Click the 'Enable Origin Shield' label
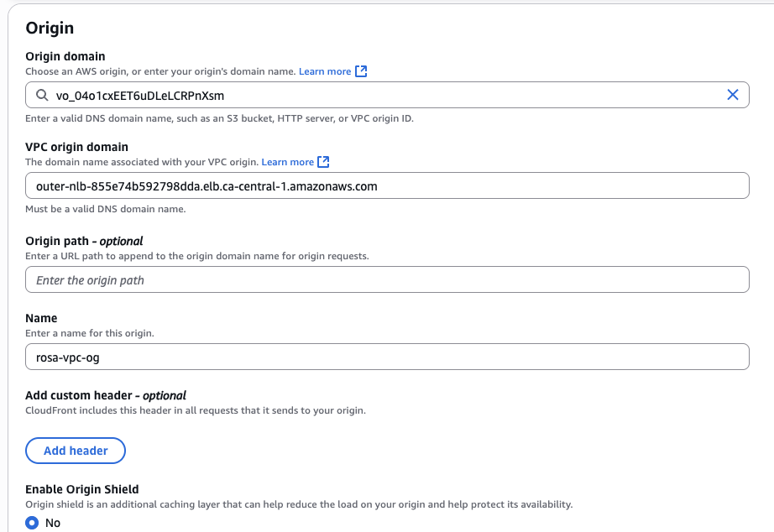Image resolution: width=774 pixels, height=532 pixels. tap(82, 489)
